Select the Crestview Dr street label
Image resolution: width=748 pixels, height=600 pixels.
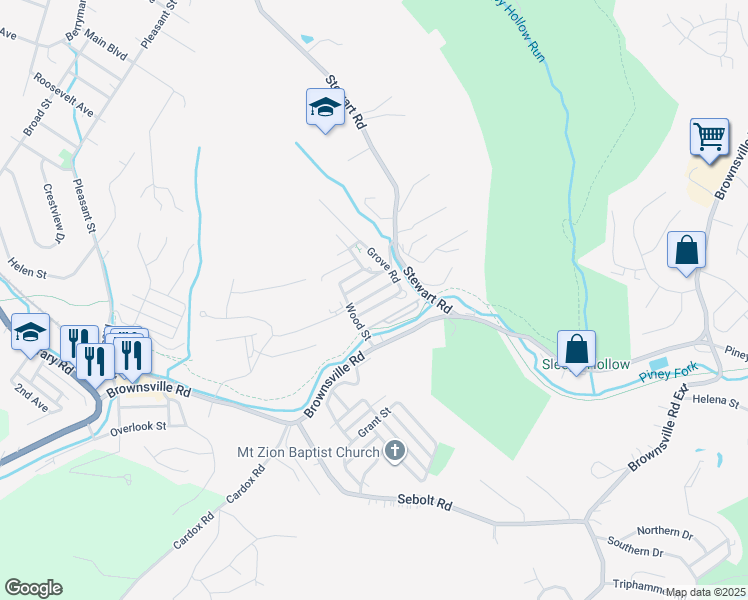point(54,213)
